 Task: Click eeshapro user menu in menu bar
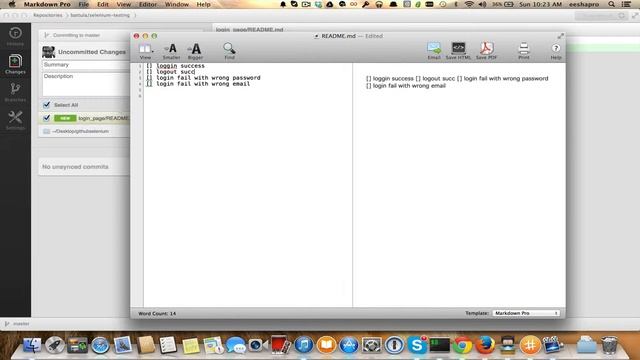[584, 4]
